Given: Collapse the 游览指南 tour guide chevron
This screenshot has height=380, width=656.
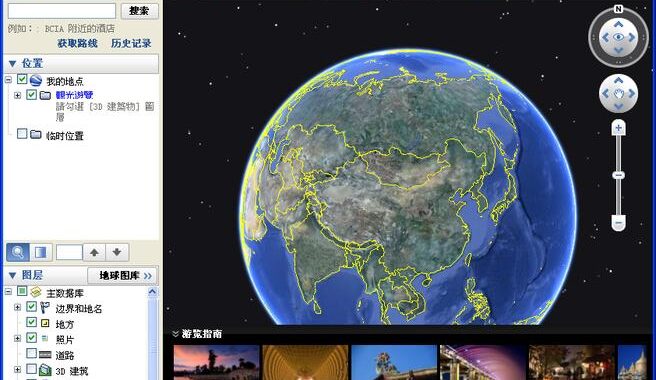Looking at the screenshot, I should pyautogui.click(x=175, y=334).
